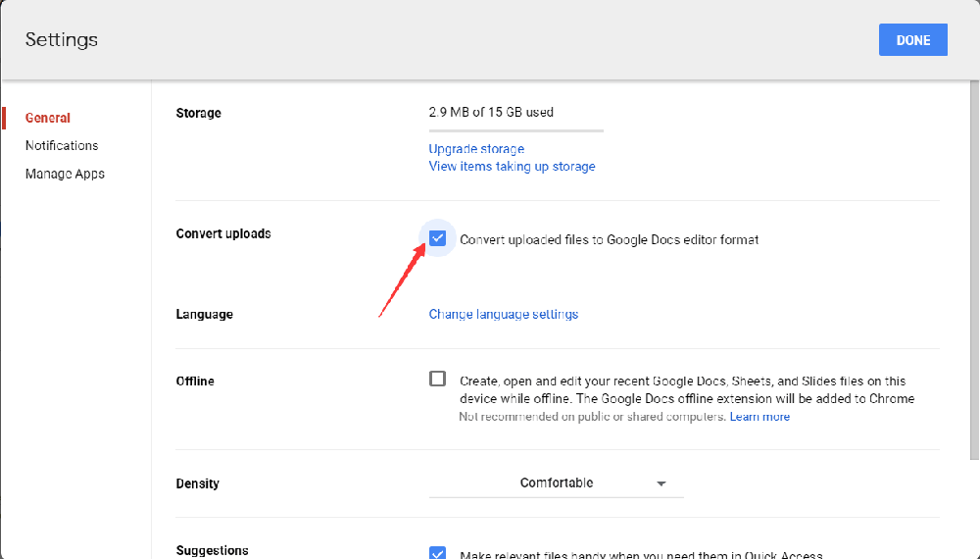Enable the Offline access checkbox

click(x=438, y=380)
